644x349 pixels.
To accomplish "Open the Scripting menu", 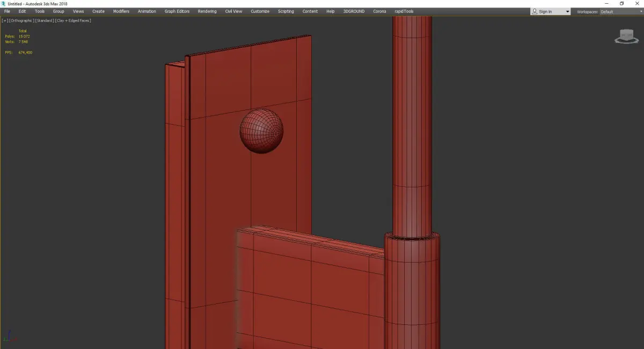I will tap(286, 11).
